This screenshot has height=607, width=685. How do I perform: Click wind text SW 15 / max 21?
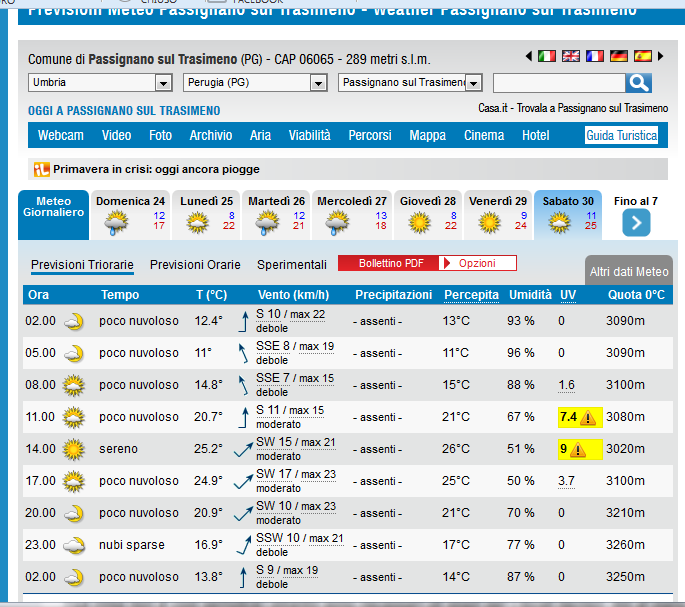click(296, 442)
